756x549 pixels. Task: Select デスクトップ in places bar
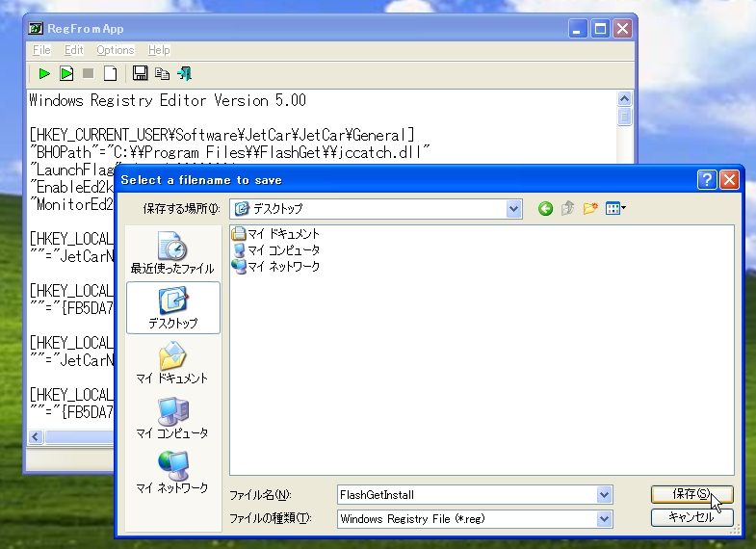tap(173, 307)
